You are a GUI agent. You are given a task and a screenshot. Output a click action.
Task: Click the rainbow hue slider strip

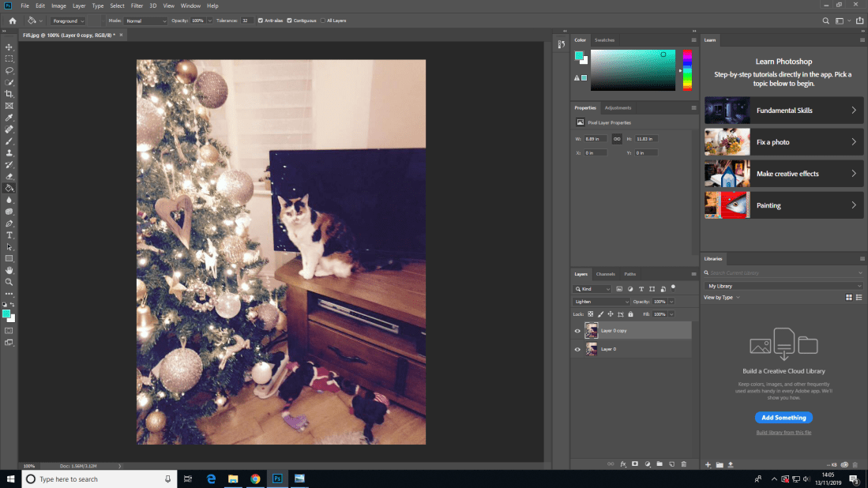point(687,70)
